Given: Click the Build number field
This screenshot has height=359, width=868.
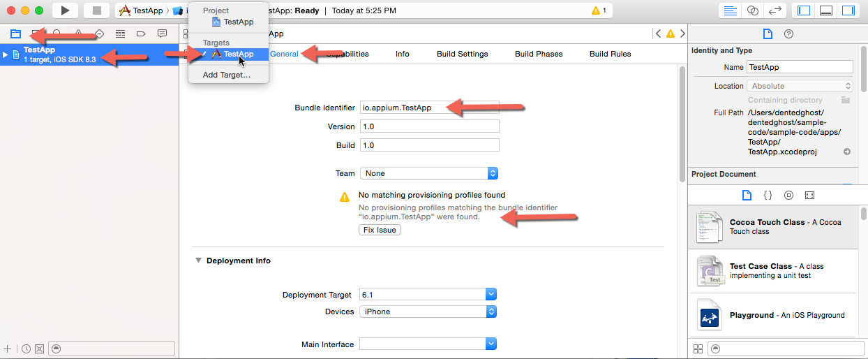Looking at the screenshot, I should [429, 145].
